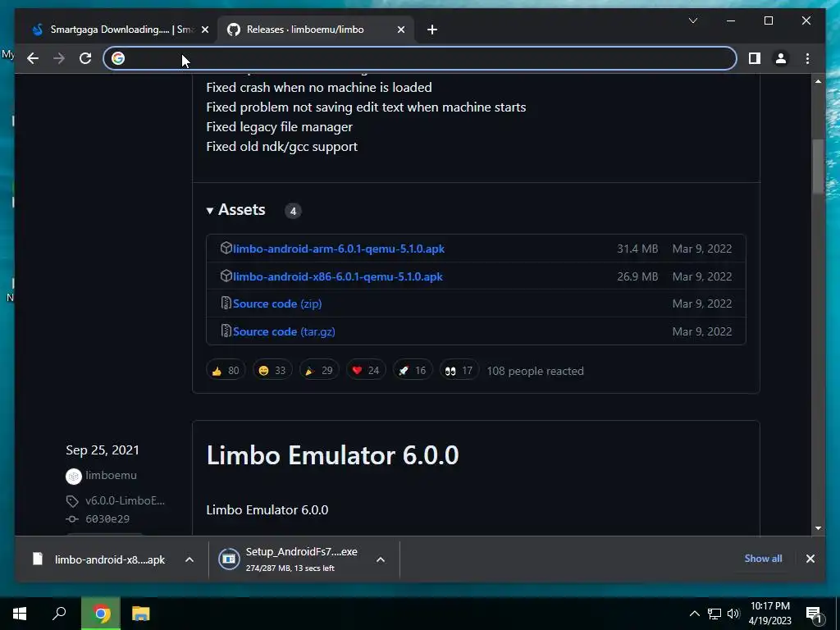Open a new browser tab
The image size is (840, 630).
pos(432,30)
